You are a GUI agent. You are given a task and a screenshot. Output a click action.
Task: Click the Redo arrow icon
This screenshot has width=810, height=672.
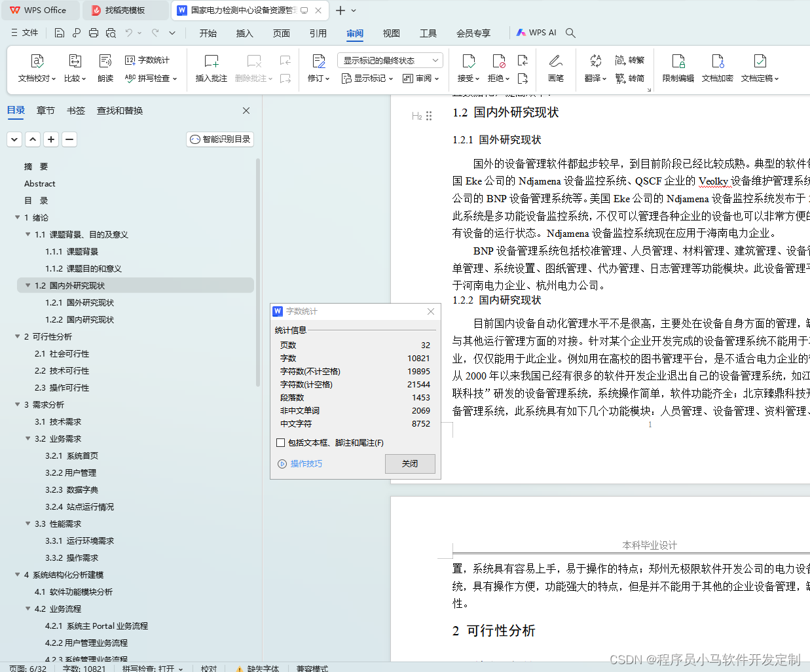pos(155,33)
